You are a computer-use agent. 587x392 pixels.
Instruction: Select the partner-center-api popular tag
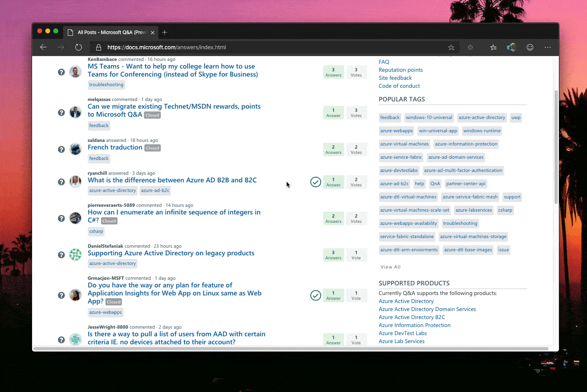coord(466,184)
